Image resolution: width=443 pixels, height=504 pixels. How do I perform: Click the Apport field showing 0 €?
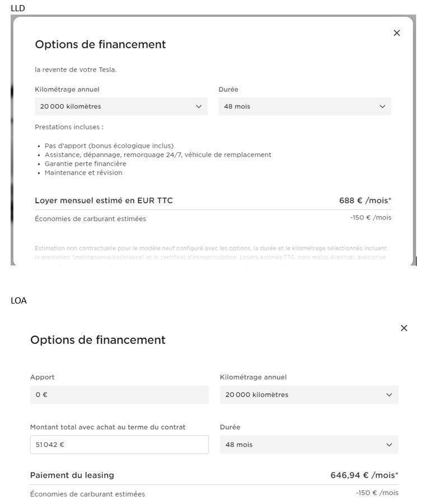(x=119, y=395)
